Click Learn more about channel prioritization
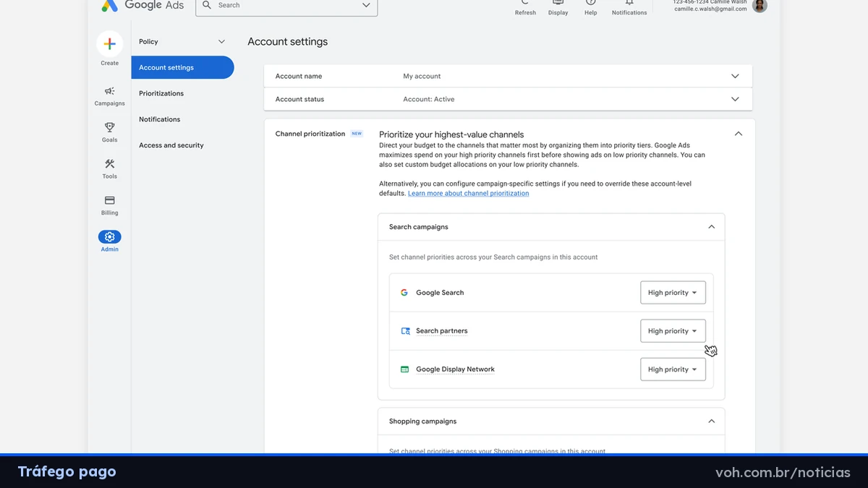This screenshot has width=868, height=488. (x=468, y=194)
